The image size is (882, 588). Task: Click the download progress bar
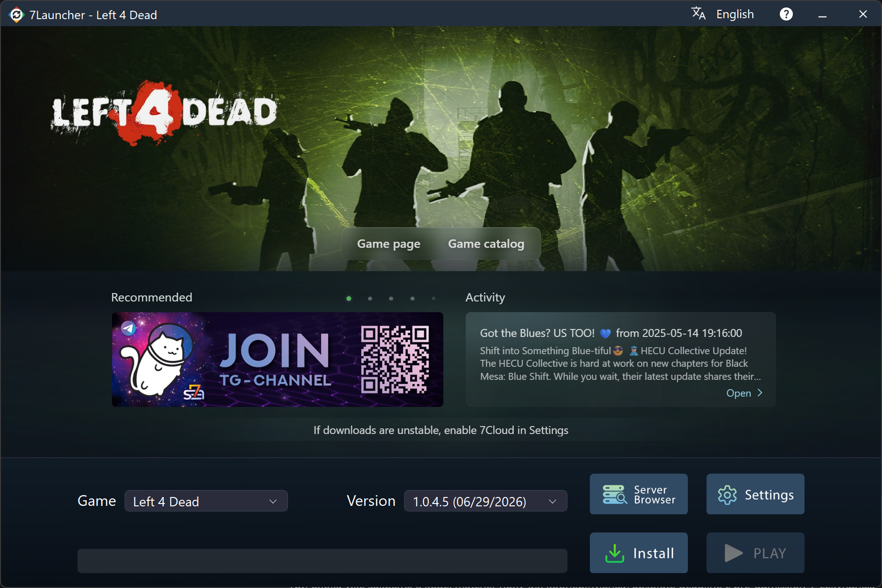pyautogui.click(x=322, y=560)
